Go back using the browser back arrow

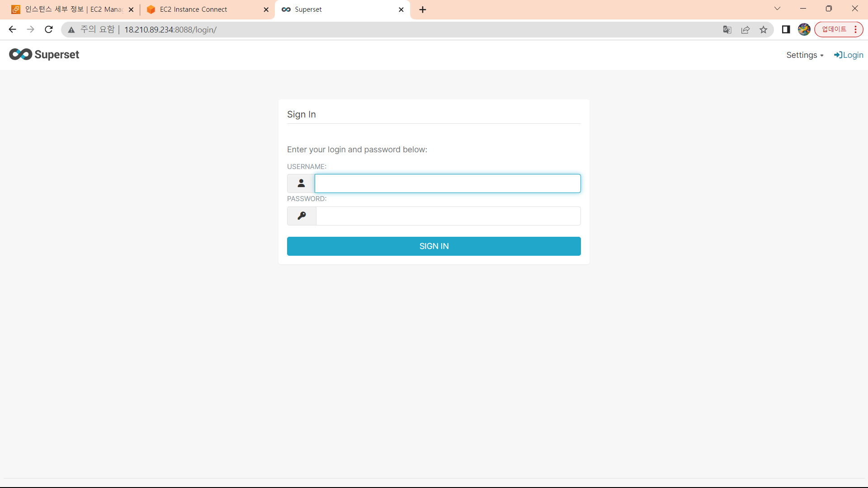(12, 30)
